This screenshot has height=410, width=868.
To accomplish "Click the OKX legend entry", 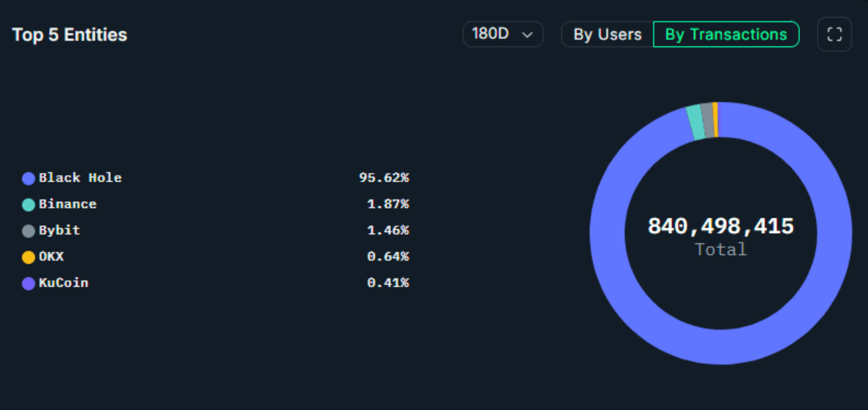I will 51,256.
